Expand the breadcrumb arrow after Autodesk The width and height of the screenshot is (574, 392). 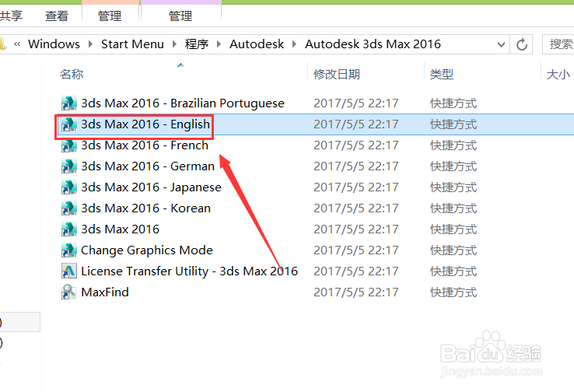coord(294,44)
